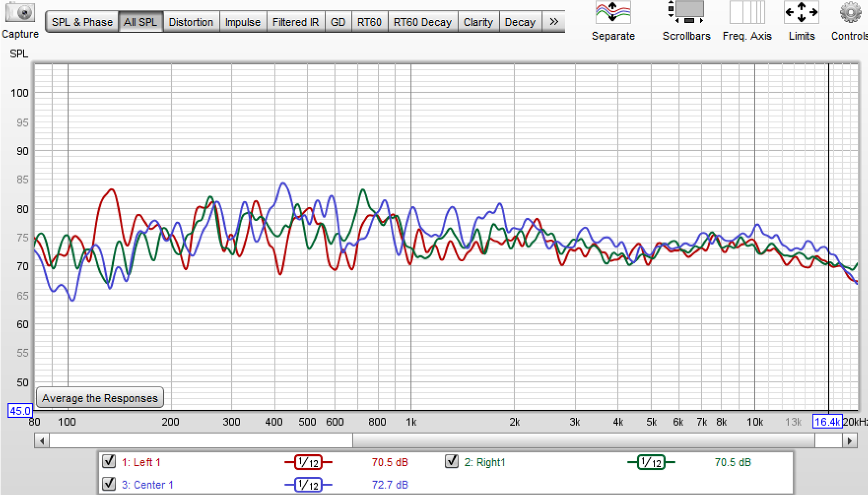Click the green 1/12 smoothing icon for Right1
This screenshot has height=495, width=868.
click(651, 462)
